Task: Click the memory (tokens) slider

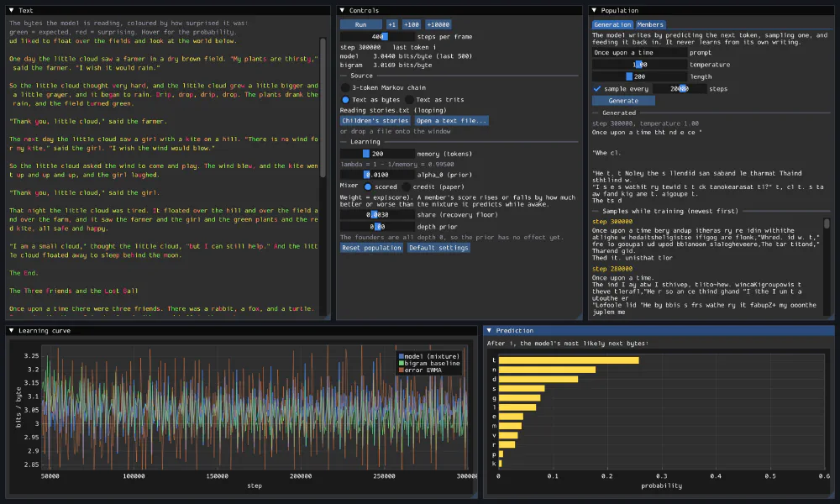Action: 377,154
